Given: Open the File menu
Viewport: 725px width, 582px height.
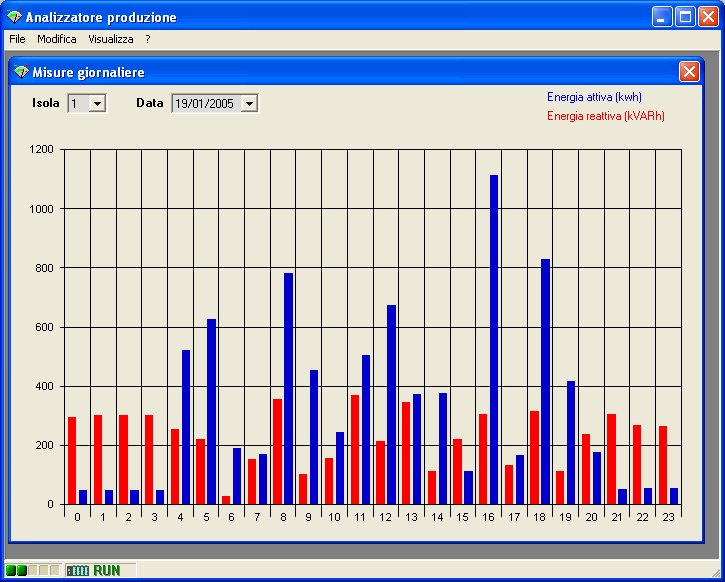Looking at the screenshot, I should click(17, 39).
